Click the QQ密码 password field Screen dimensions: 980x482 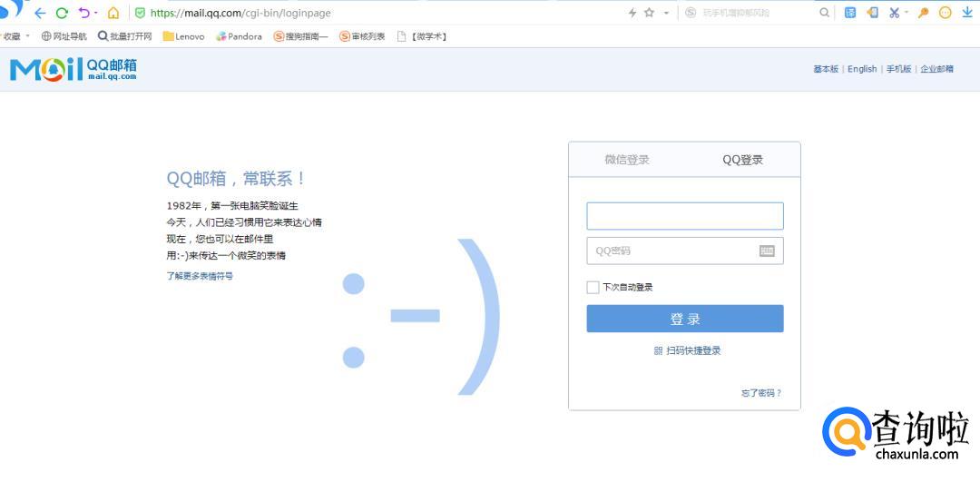[x=685, y=251]
